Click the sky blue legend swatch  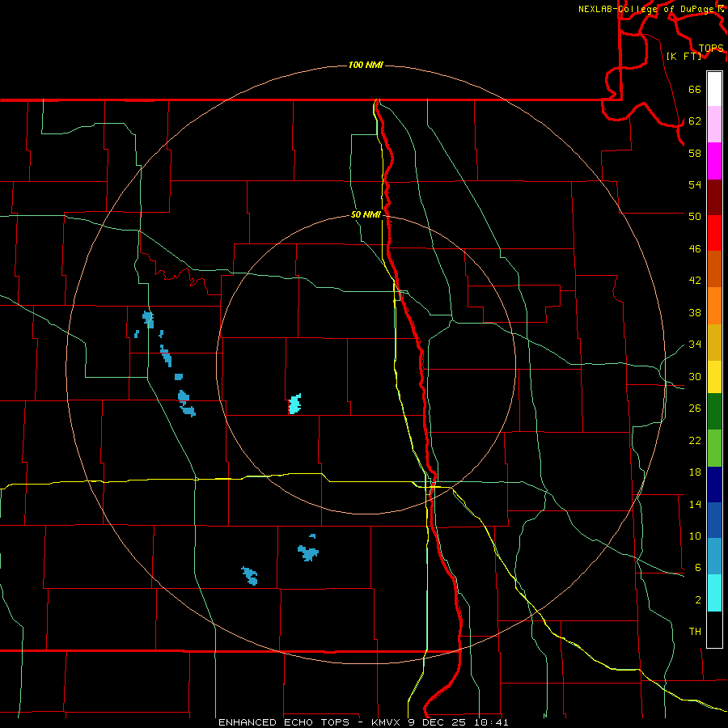coord(714,556)
